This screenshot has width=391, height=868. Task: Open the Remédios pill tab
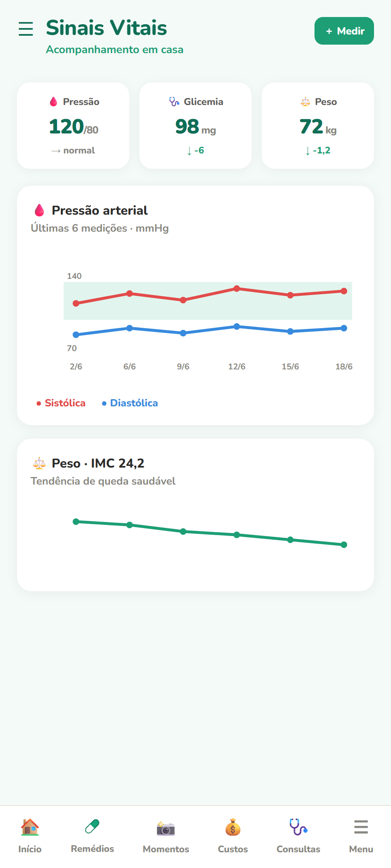[92, 836]
